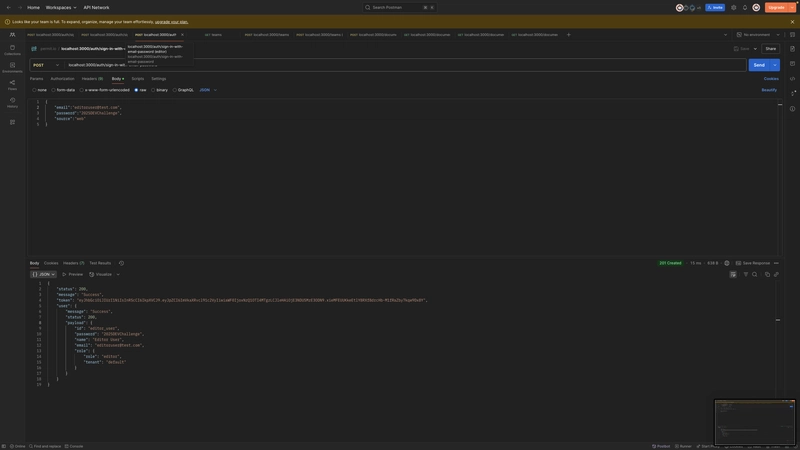This screenshot has height=450, width=800.
Task: Open the code snippet icon in right sidebar
Action: [792, 79]
